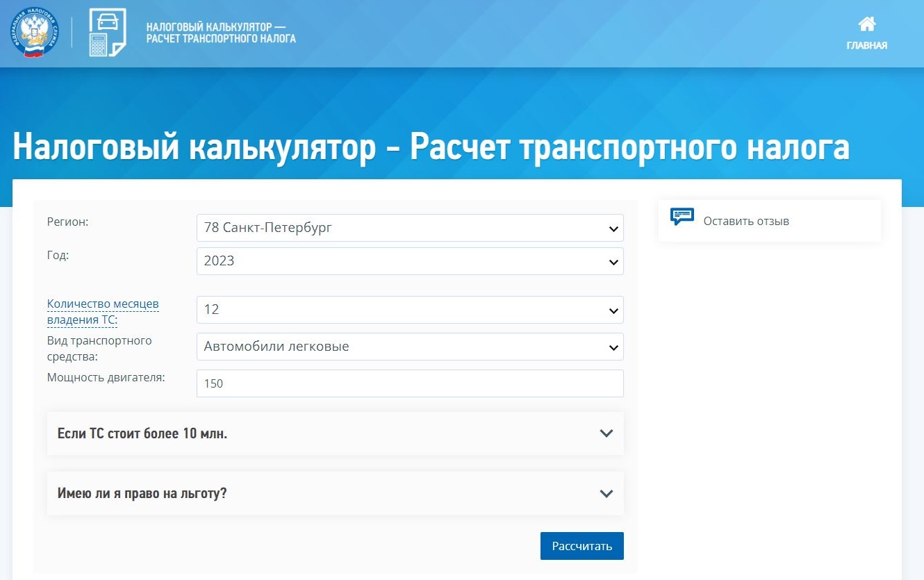924x580 pixels.
Task: Go to the ГЛАВНАЯ menu label
Action: 866,46
